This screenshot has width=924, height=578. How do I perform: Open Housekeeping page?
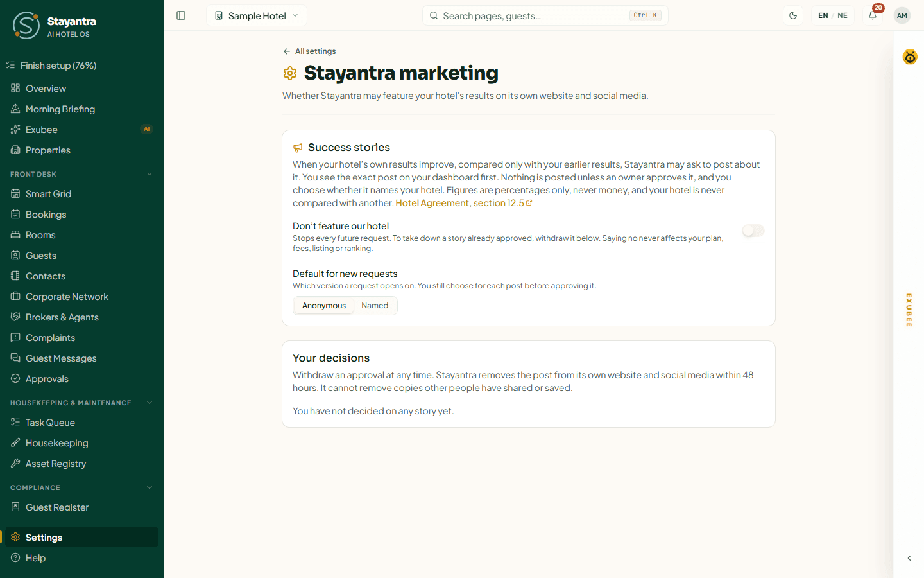81,443
